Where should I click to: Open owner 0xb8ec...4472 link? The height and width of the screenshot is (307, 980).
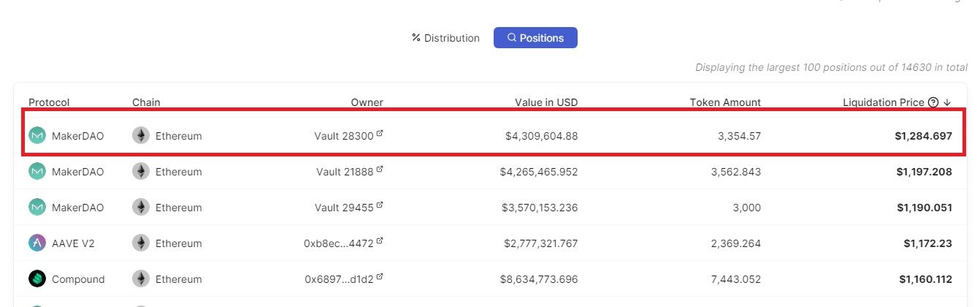[339, 243]
